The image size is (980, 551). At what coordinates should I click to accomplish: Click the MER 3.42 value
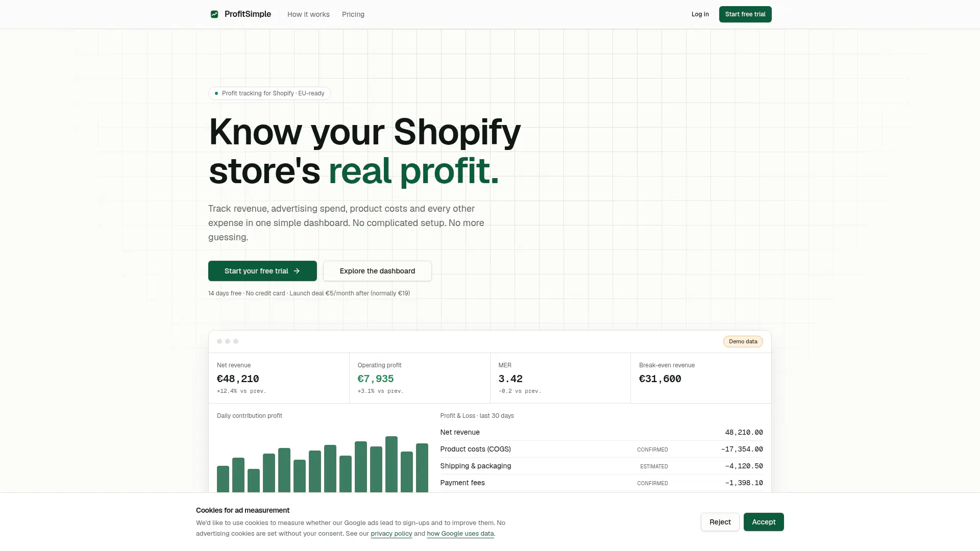[510, 379]
